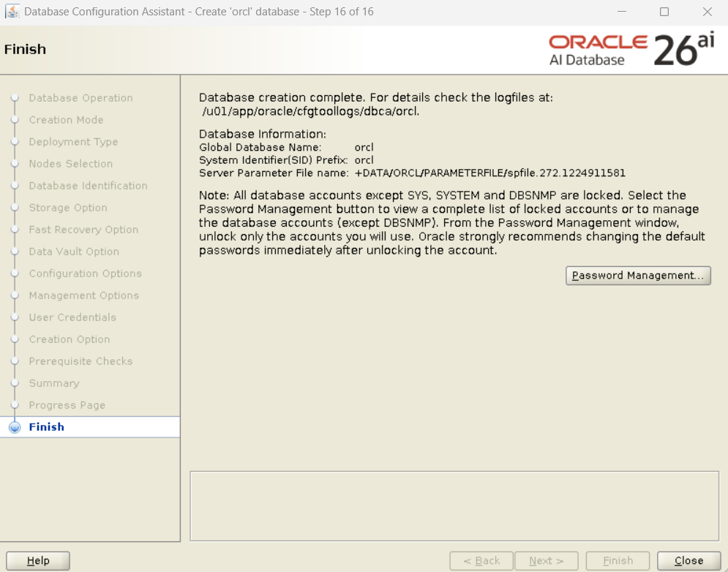The width and height of the screenshot is (728, 572).
Task: Select the Progress Page step
Action: coord(67,405)
